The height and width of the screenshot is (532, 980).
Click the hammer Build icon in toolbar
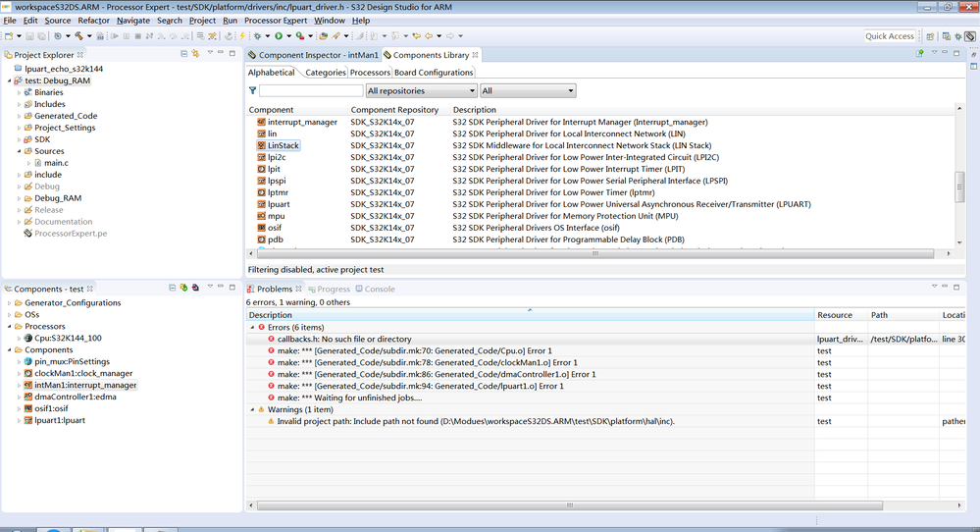click(x=78, y=35)
